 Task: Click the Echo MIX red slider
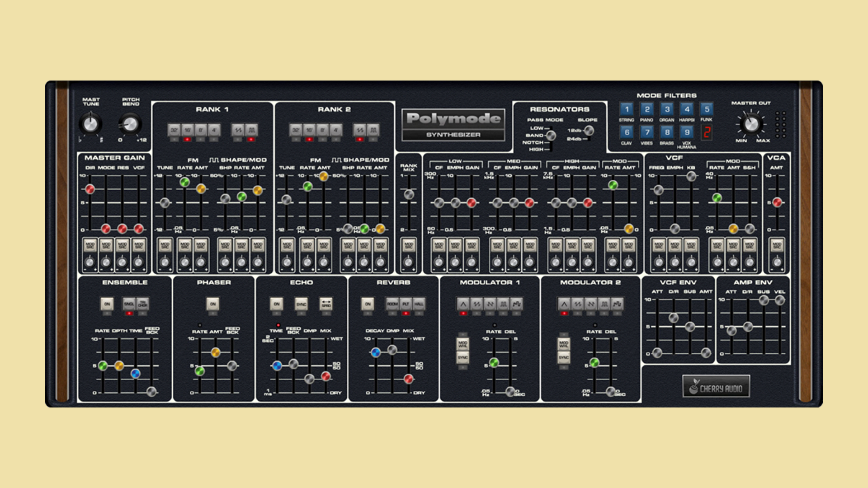325,376
